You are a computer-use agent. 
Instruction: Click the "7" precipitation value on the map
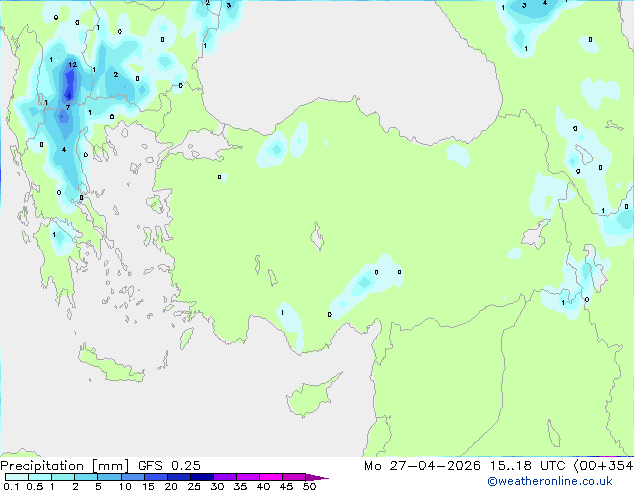pyautogui.click(x=68, y=108)
